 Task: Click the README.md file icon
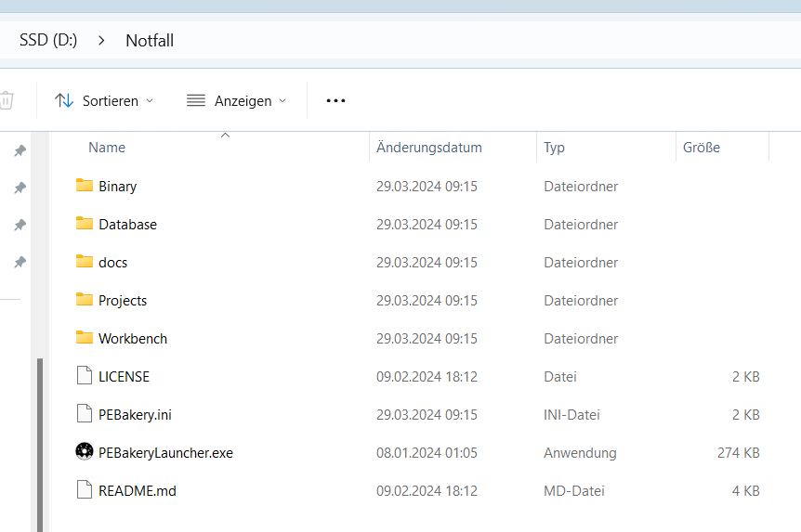click(85, 489)
